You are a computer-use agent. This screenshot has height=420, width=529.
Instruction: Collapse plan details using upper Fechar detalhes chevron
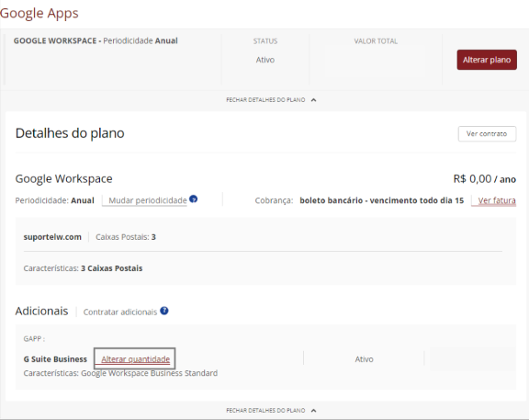(314, 100)
